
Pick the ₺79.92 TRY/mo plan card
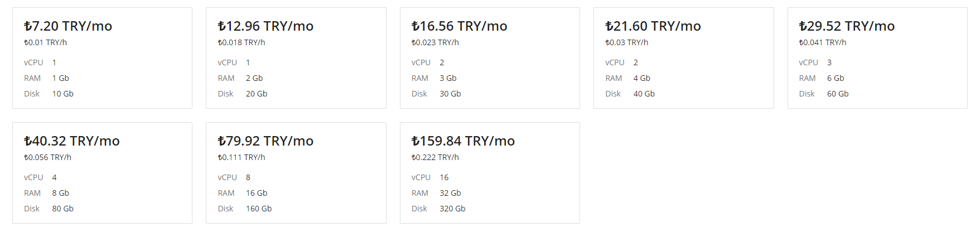[x=296, y=173]
